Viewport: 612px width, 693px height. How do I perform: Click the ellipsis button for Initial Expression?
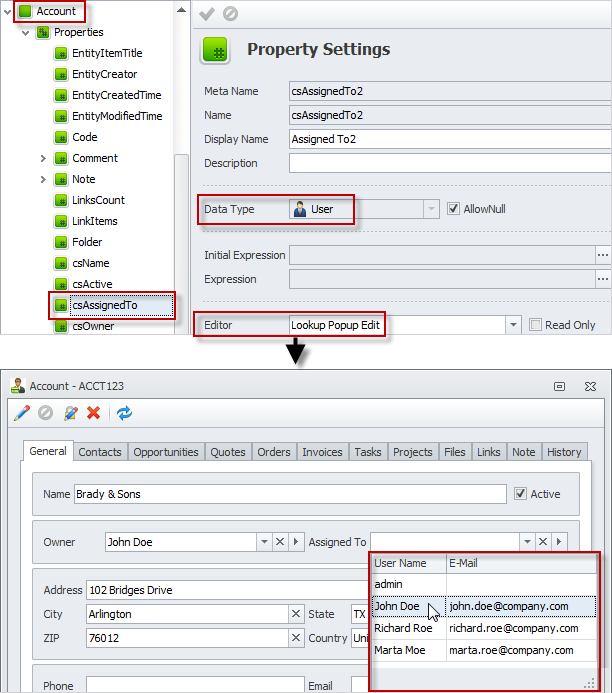click(x=602, y=255)
